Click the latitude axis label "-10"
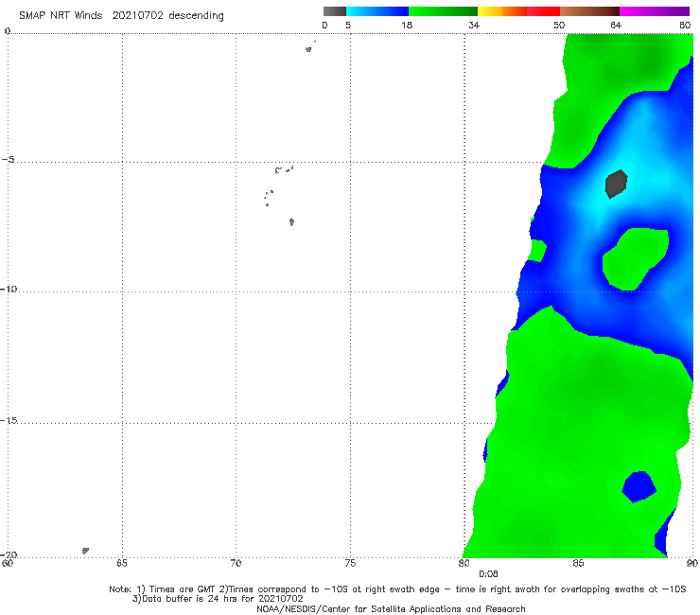This screenshot has height=615, width=700. [x=9, y=289]
